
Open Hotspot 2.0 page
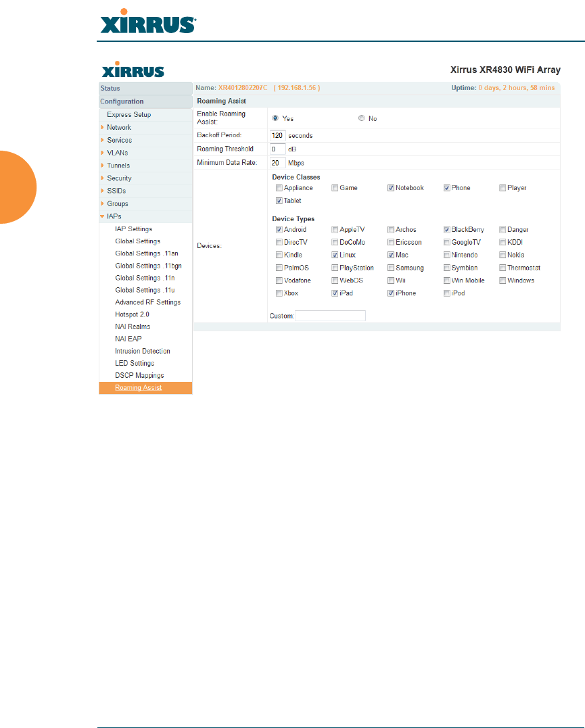point(132,314)
